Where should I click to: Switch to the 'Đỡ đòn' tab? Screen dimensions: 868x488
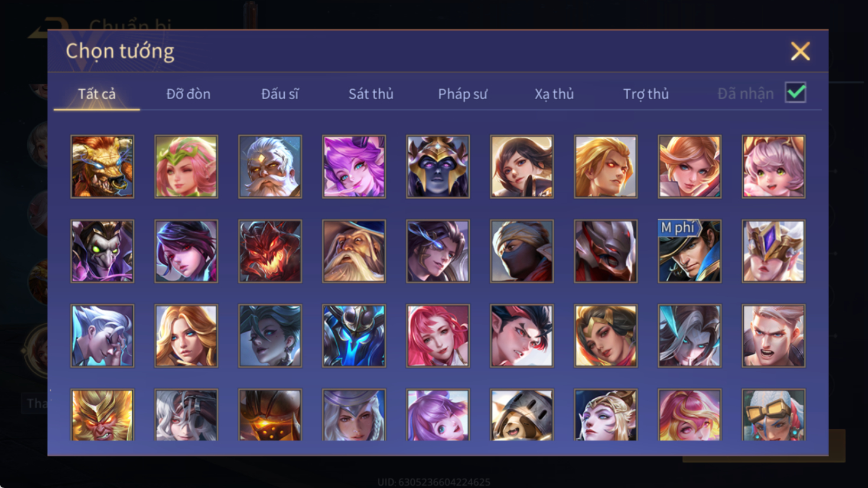coord(188,94)
